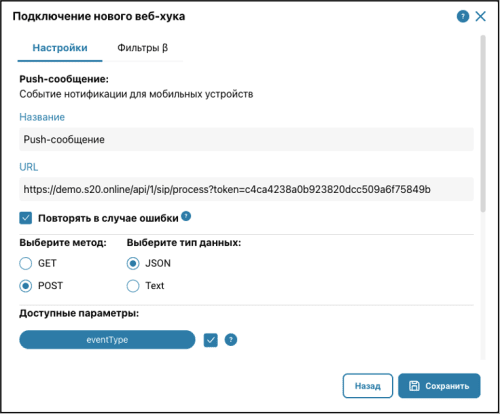The image size is (500, 414).
Task: Switch to the Фильтры β tab
Action: click(x=143, y=48)
